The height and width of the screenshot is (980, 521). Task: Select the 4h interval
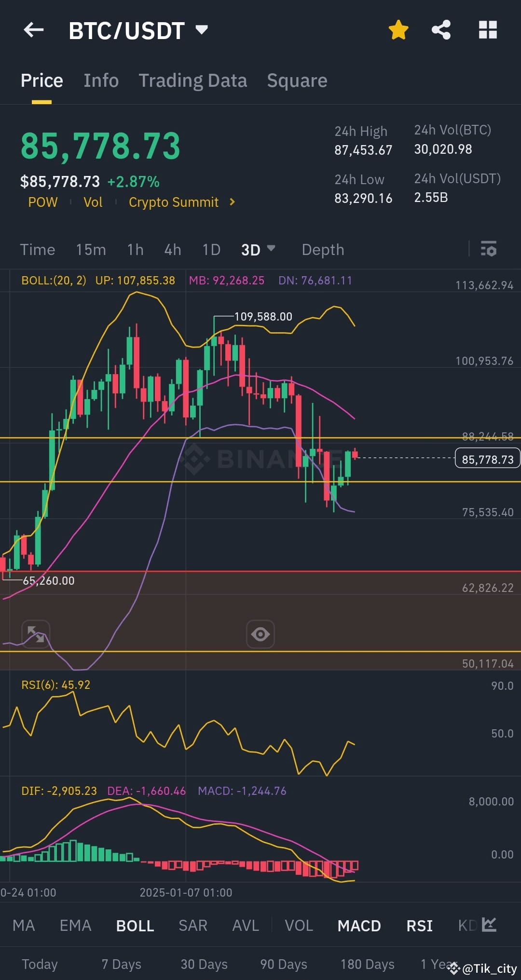click(x=173, y=250)
